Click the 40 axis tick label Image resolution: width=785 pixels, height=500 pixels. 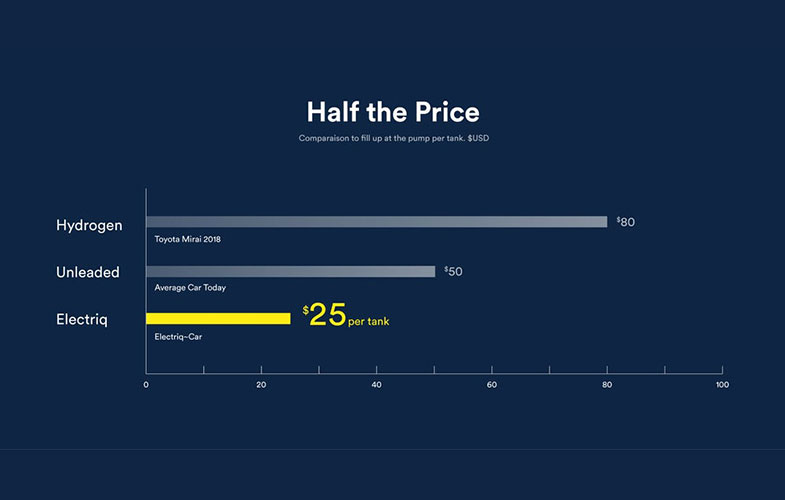click(x=376, y=385)
